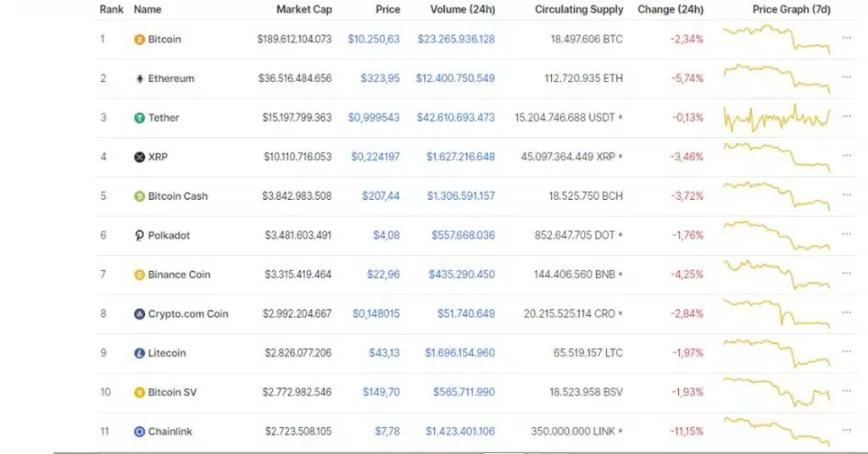Image resolution: width=868 pixels, height=454 pixels.
Task: Open the three-dot menu for Tether row
Action: [847, 117]
